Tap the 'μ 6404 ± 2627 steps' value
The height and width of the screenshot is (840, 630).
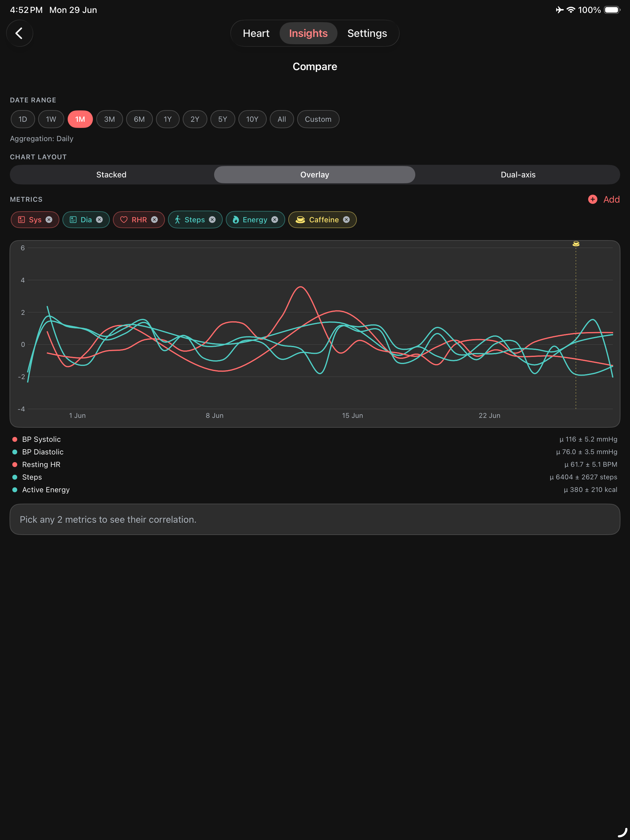point(583,477)
